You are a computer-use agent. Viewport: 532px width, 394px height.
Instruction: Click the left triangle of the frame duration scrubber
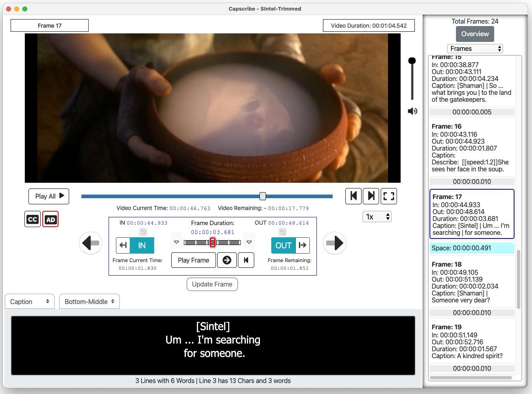[x=177, y=242]
